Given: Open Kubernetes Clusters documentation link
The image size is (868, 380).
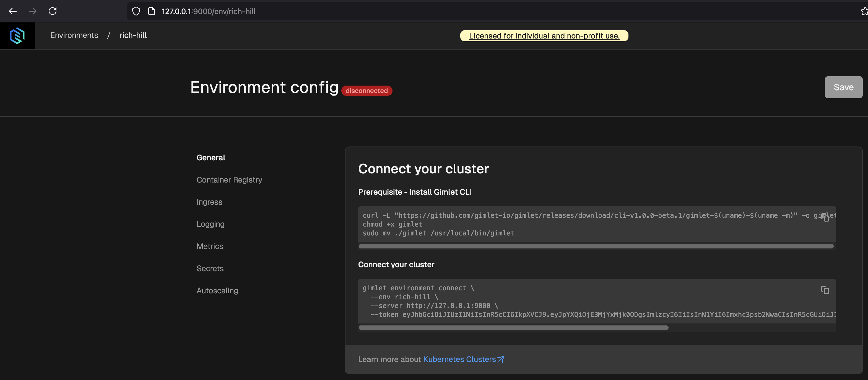Looking at the screenshot, I should [459, 360].
